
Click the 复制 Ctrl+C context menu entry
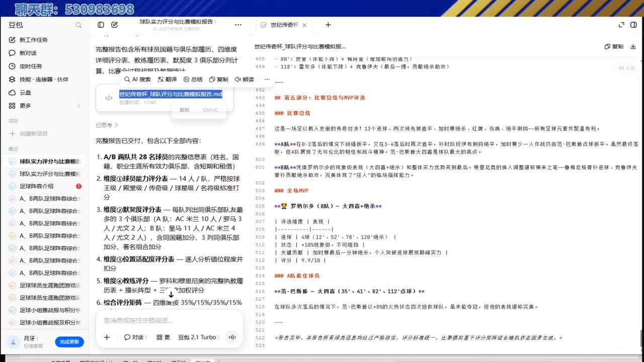[x=198, y=110]
